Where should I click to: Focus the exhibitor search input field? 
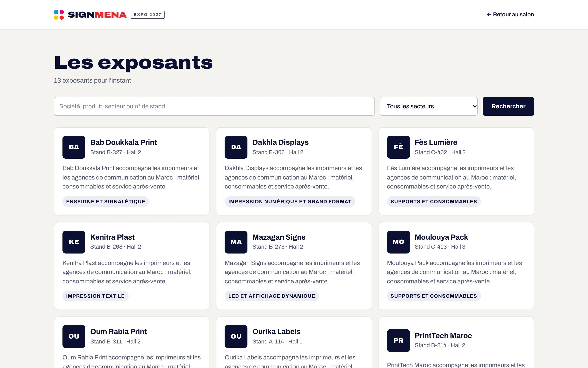coord(214,106)
